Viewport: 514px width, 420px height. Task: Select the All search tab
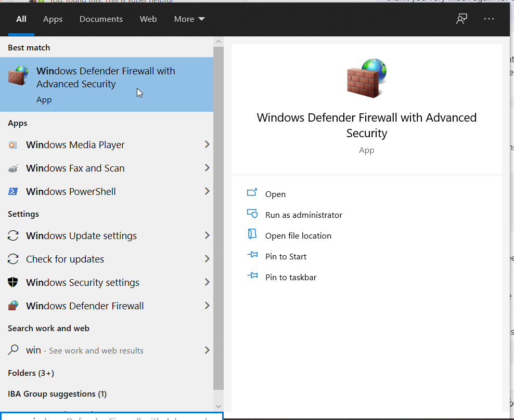(21, 19)
